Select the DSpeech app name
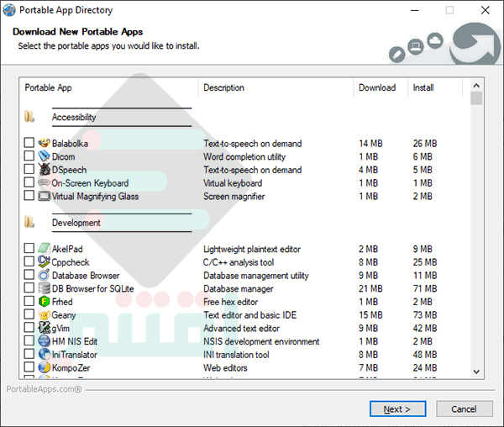 click(x=69, y=170)
